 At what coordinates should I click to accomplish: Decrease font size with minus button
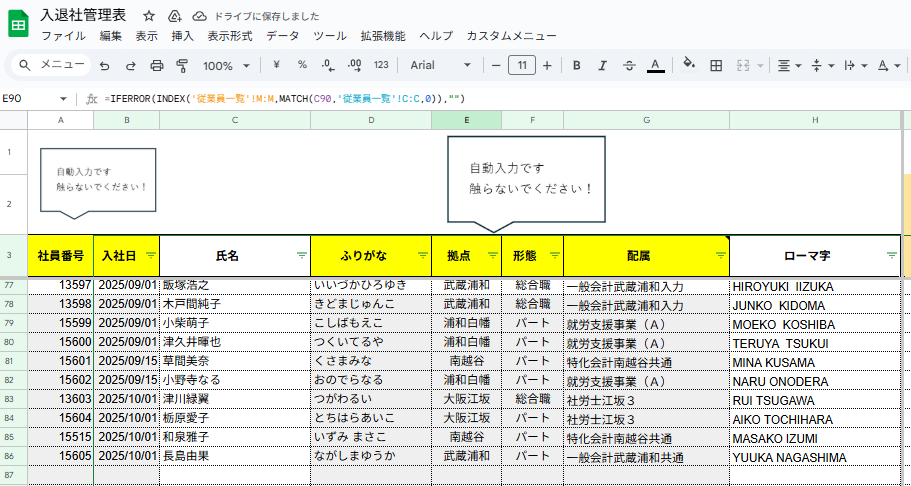[496, 65]
